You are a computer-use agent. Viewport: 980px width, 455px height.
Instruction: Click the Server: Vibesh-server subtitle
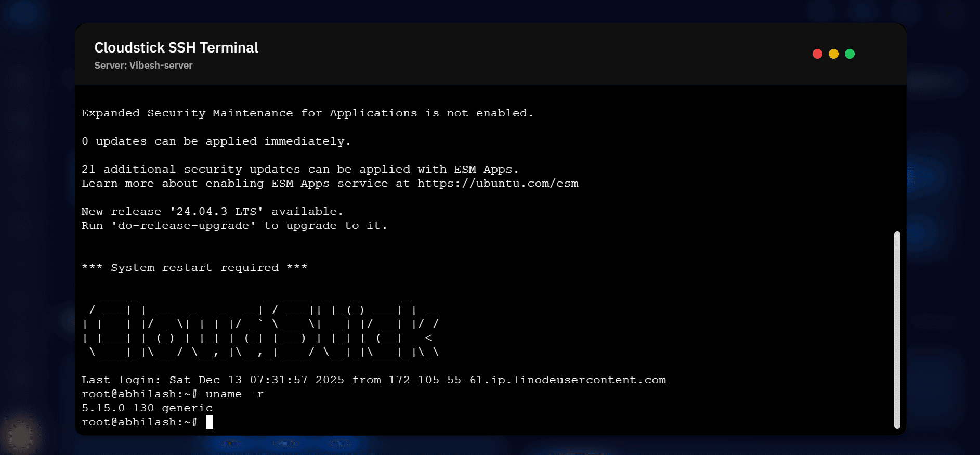(143, 66)
